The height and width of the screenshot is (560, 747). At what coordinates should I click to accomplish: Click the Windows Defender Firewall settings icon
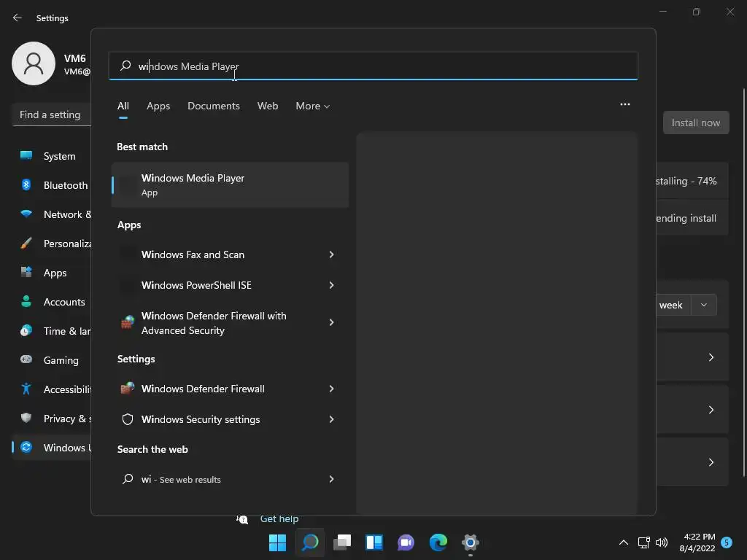(x=127, y=389)
